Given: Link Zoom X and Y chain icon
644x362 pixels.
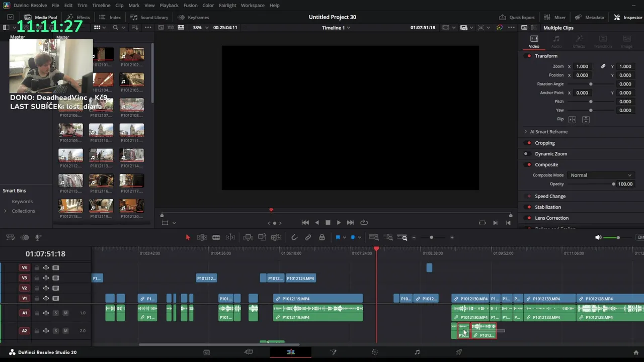Looking at the screenshot, I should pos(603,66).
